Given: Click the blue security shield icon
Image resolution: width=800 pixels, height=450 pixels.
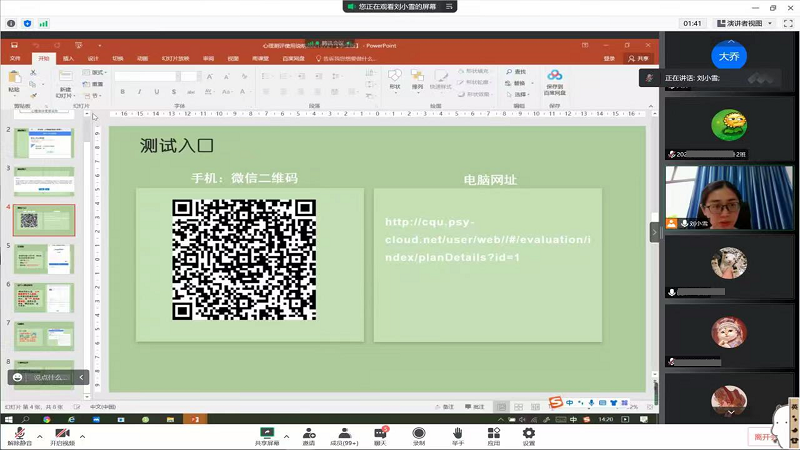Looking at the screenshot, I should pos(28,23).
